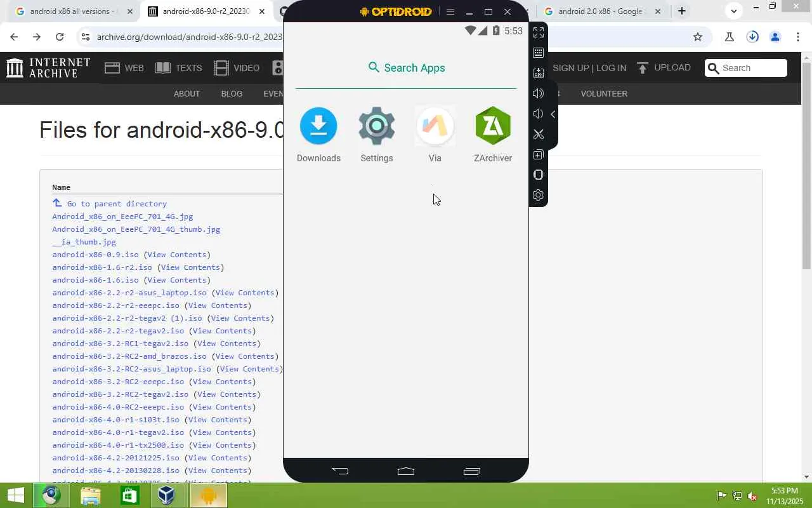812x508 pixels.
Task: View site information icon in address bar
Action: 86,37
